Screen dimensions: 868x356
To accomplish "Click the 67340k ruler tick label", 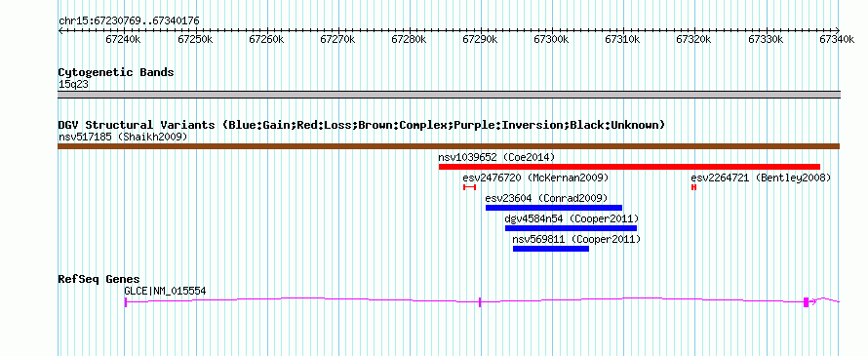I will click(837, 39).
